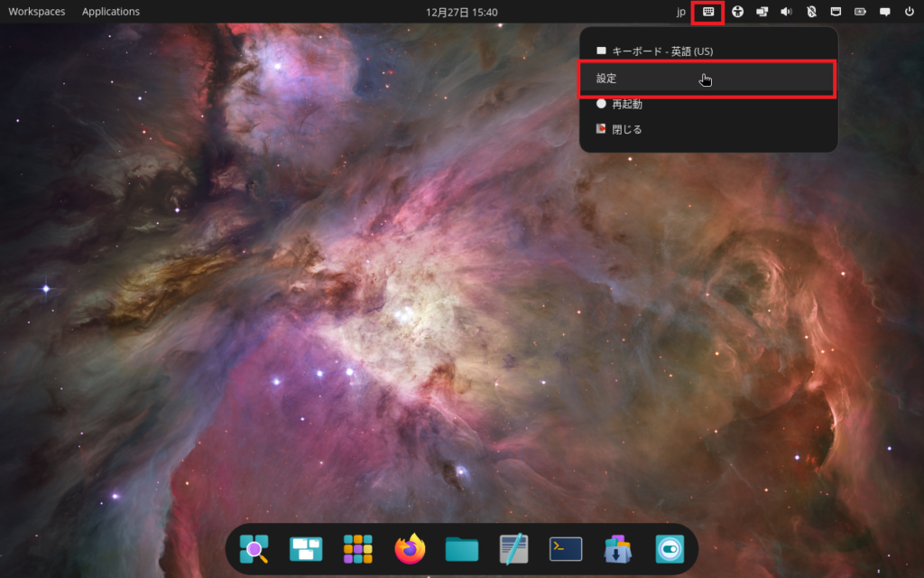Image resolution: width=924 pixels, height=578 pixels.
Task: Click the Workspaces button in the top bar
Action: pyautogui.click(x=36, y=12)
